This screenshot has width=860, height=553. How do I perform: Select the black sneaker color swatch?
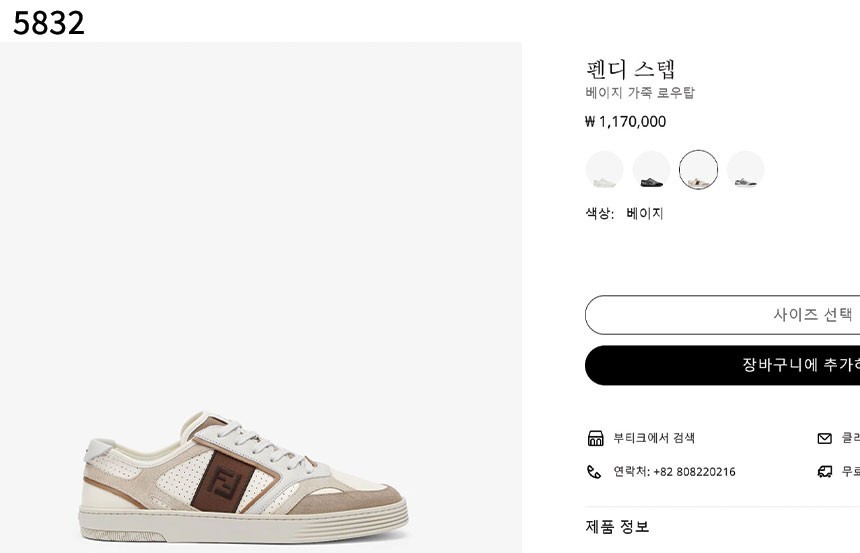651,170
